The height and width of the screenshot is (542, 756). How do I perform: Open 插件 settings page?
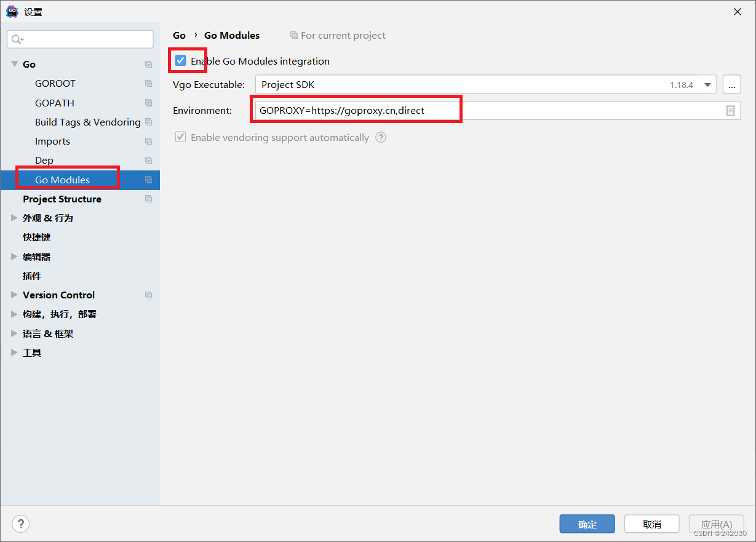tap(32, 276)
